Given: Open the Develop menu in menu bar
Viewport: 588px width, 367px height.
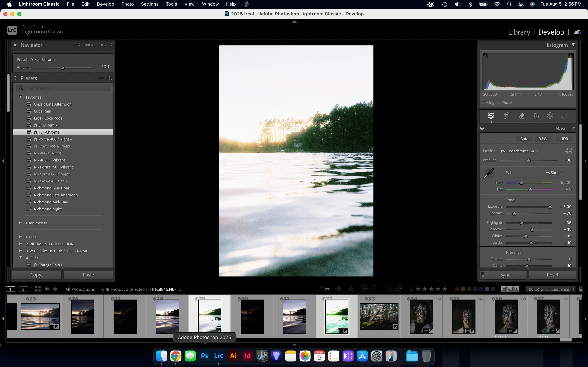Looking at the screenshot, I should click(x=105, y=4).
